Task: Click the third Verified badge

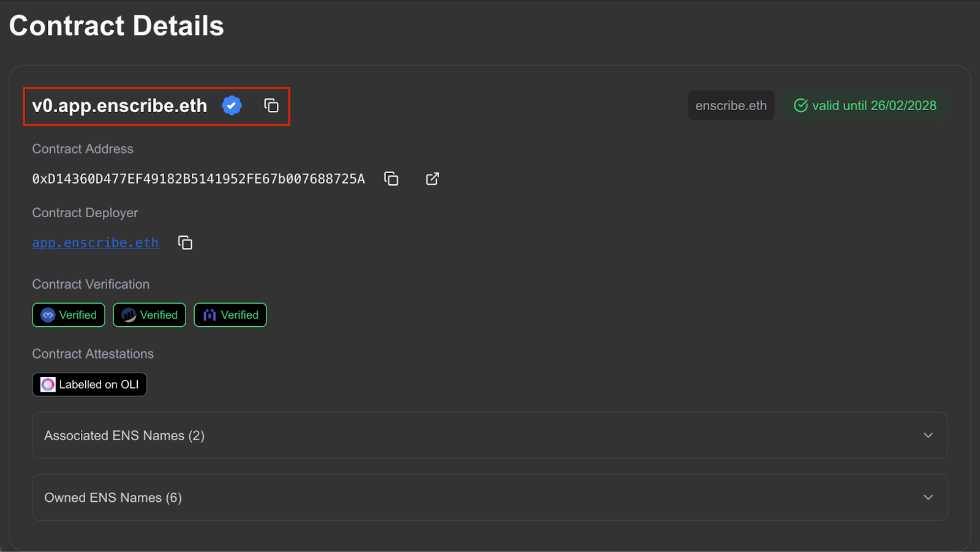Action: pos(230,315)
